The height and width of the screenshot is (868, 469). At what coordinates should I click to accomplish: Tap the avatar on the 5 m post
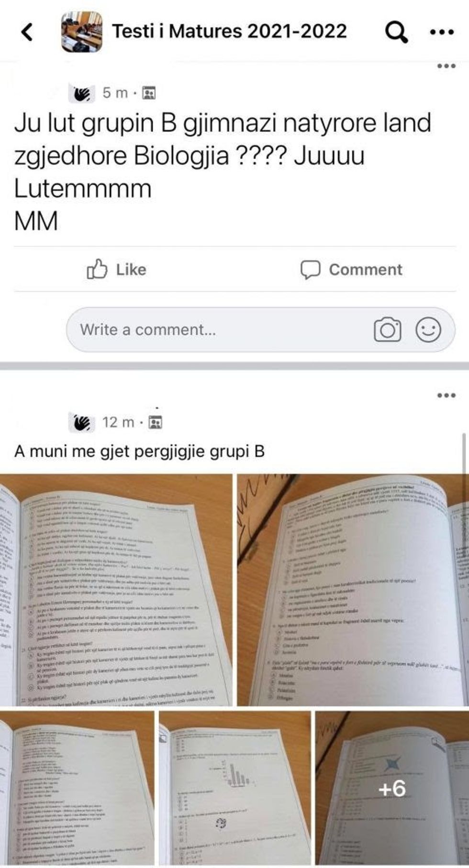coord(80,93)
